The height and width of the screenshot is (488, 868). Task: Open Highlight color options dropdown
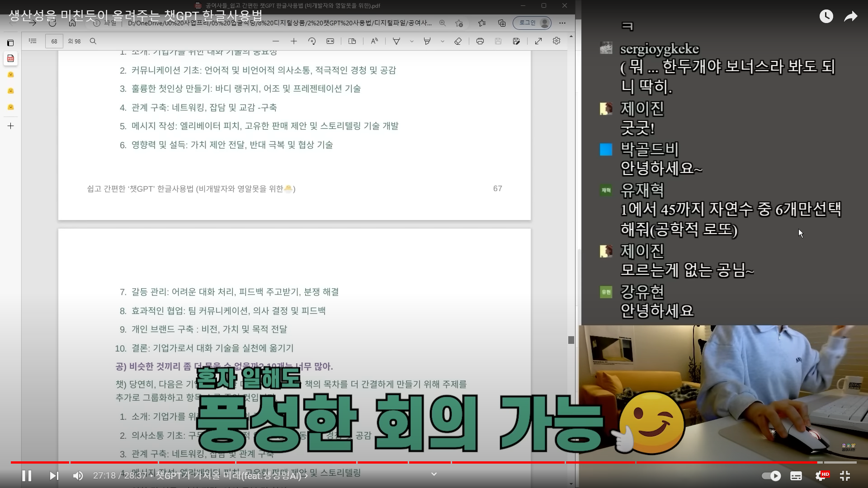click(442, 41)
